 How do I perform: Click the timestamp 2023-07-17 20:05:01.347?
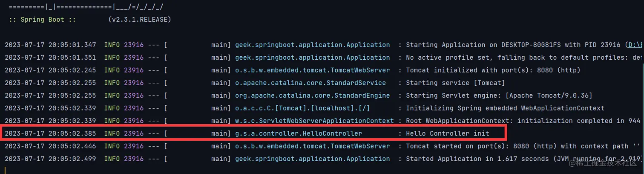pyautogui.click(x=50, y=45)
